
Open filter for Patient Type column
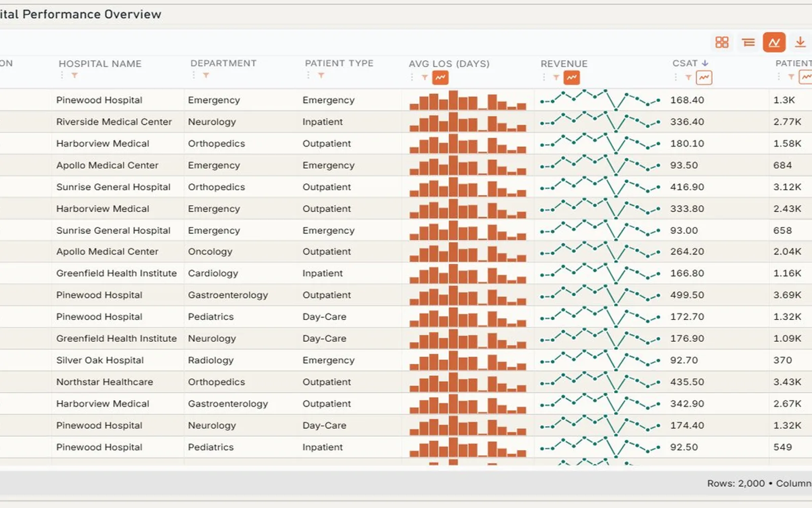tap(321, 76)
